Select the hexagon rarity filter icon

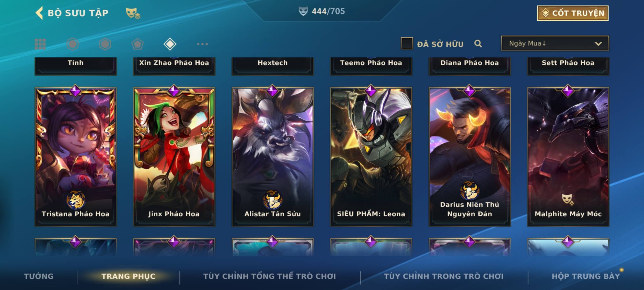click(x=105, y=44)
